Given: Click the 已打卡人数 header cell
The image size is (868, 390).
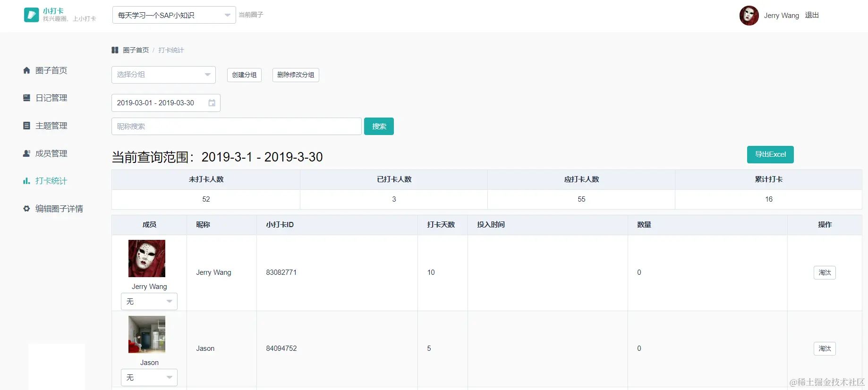Looking at the screenshot, I should 394,179.
